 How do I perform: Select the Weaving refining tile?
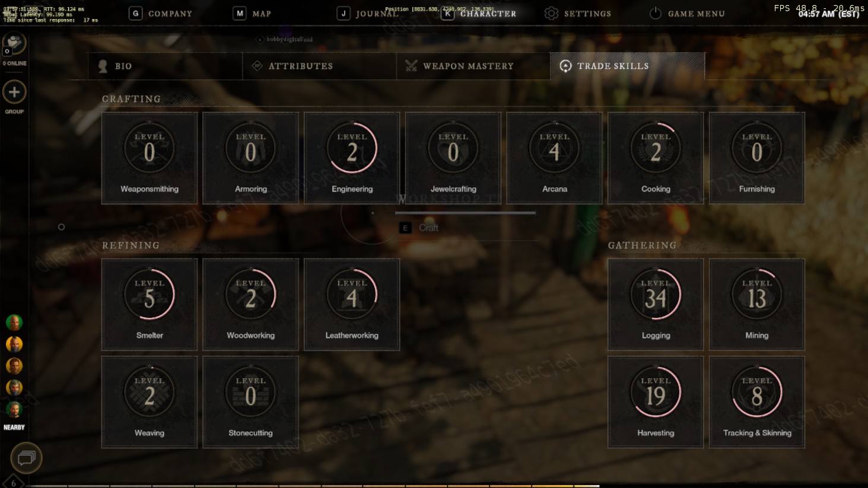[x=150, y=402]
